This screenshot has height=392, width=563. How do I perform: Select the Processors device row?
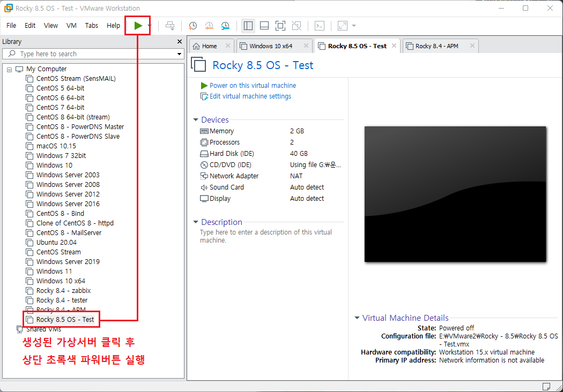click(270, 142)
